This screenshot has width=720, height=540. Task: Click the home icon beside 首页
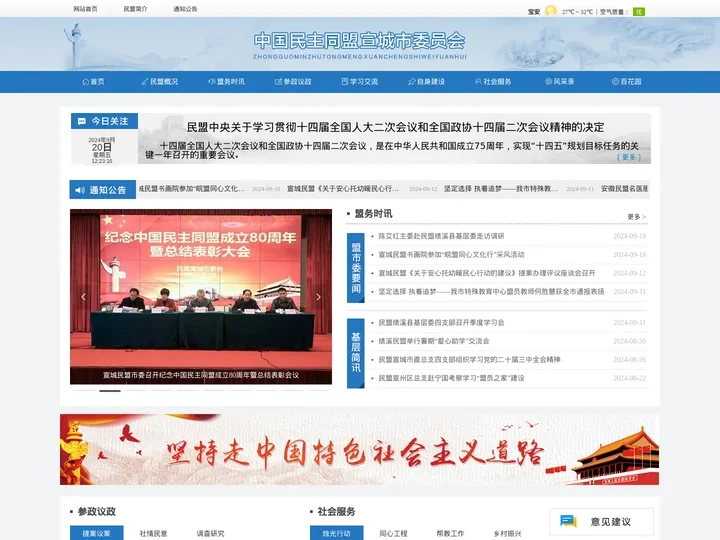[85, 82]
